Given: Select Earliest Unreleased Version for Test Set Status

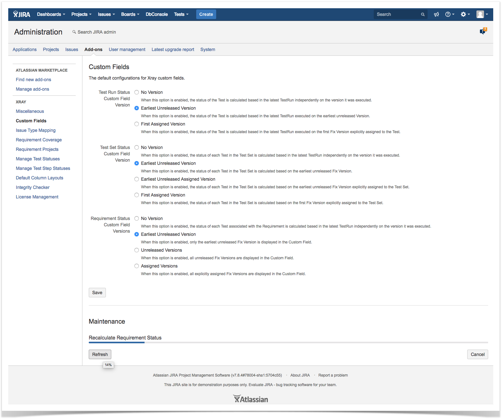Looking at the screenshot, I should click(x=137, y=163).
